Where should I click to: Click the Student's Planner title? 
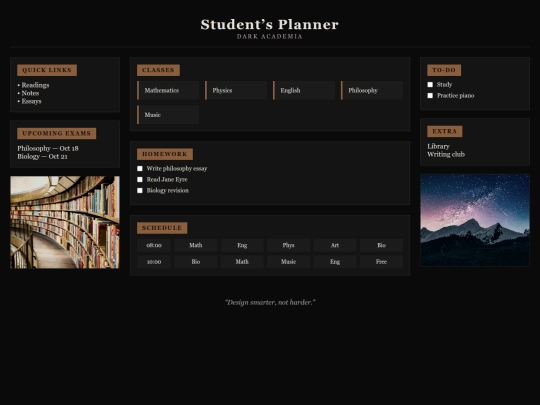pos(270,24)
